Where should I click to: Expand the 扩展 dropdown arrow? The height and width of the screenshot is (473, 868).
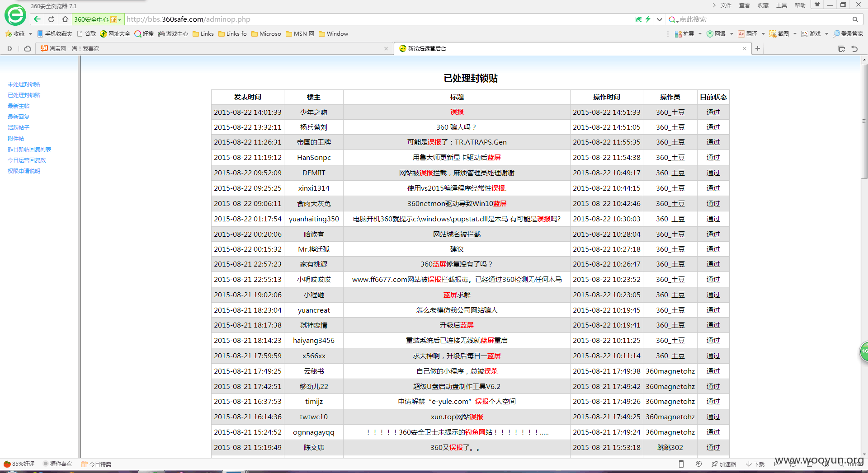pyautogui.click(x=700, y=34)
